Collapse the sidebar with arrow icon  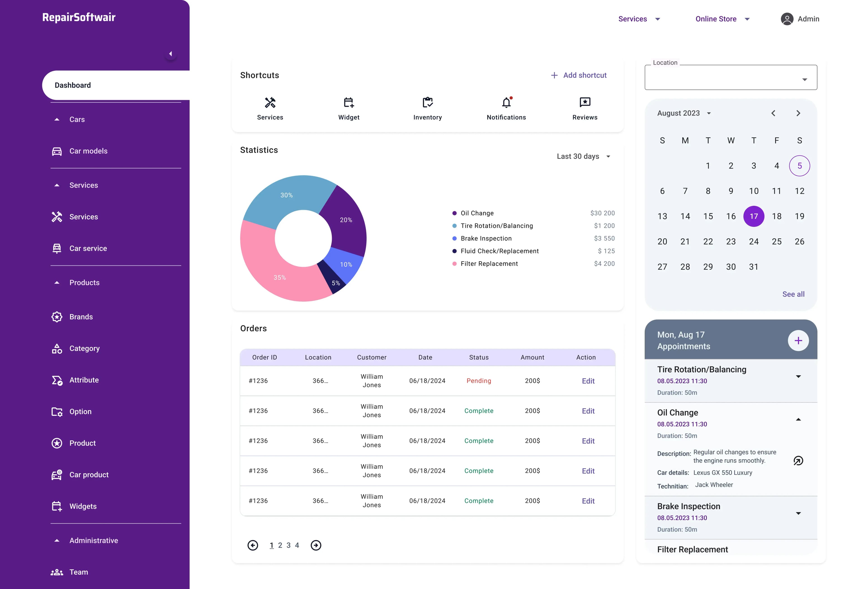[171, 54]
